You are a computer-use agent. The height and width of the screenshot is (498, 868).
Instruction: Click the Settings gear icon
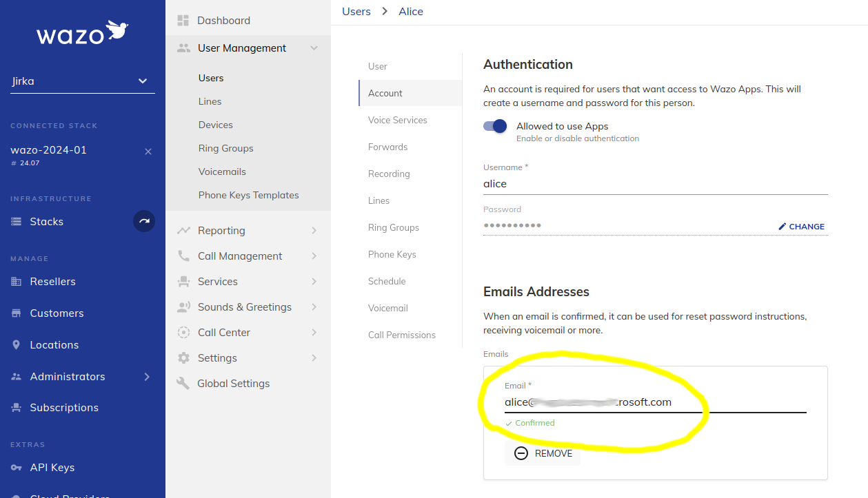click(183, 358)
